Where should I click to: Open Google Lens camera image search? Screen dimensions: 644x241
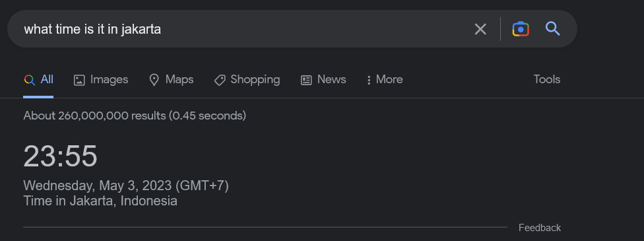[521, 29]
